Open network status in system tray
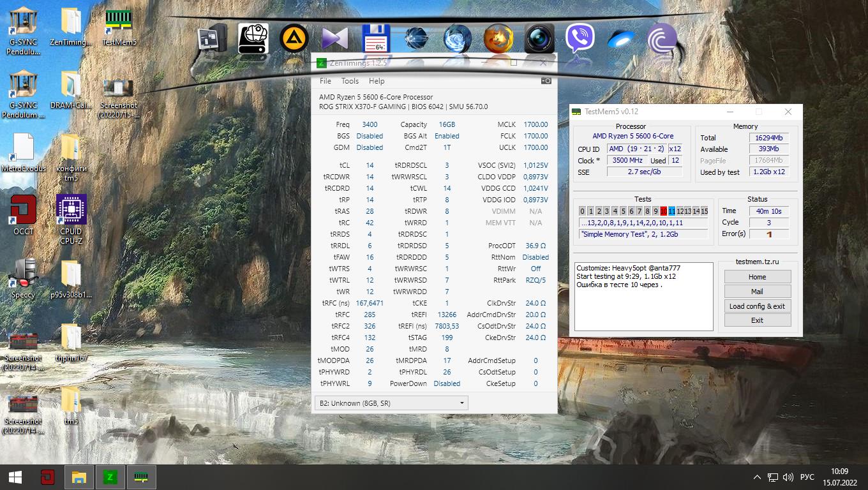868x490 pixels. tap(773, 477)
